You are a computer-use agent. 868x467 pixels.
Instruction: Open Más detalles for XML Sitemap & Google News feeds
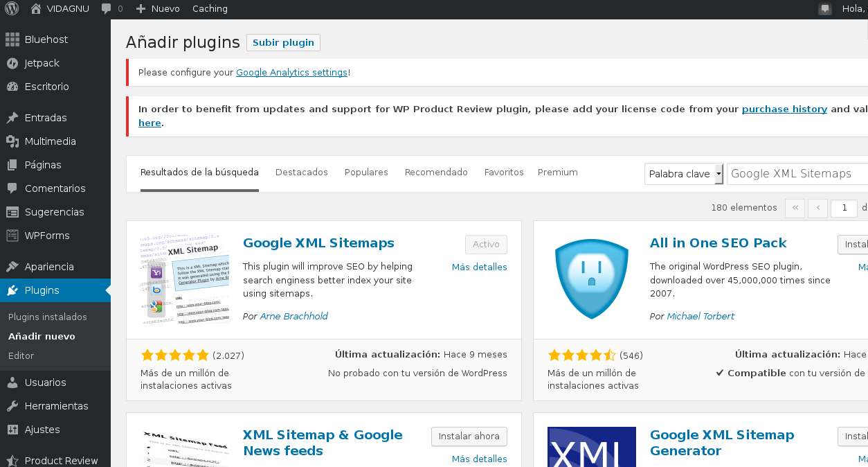[x=480, y=459]
